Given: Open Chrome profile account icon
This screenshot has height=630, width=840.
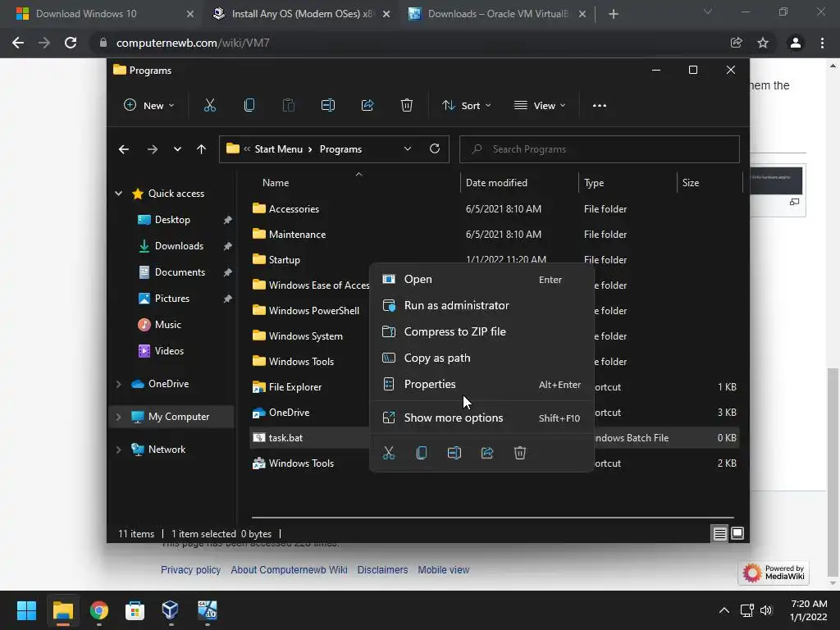Looking at the screenshot, I should [796, 43].
